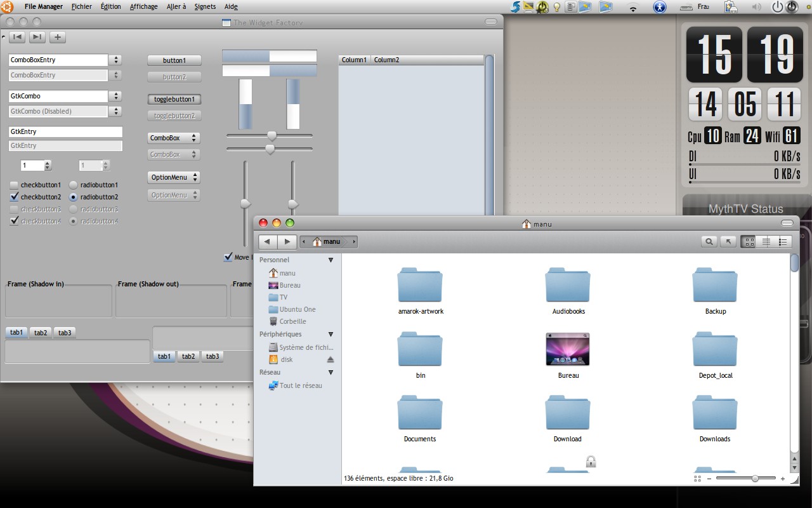
Task: Open the GtkCombo dropdown arrow
Action: pyautogui.click(x=115, y=96)
